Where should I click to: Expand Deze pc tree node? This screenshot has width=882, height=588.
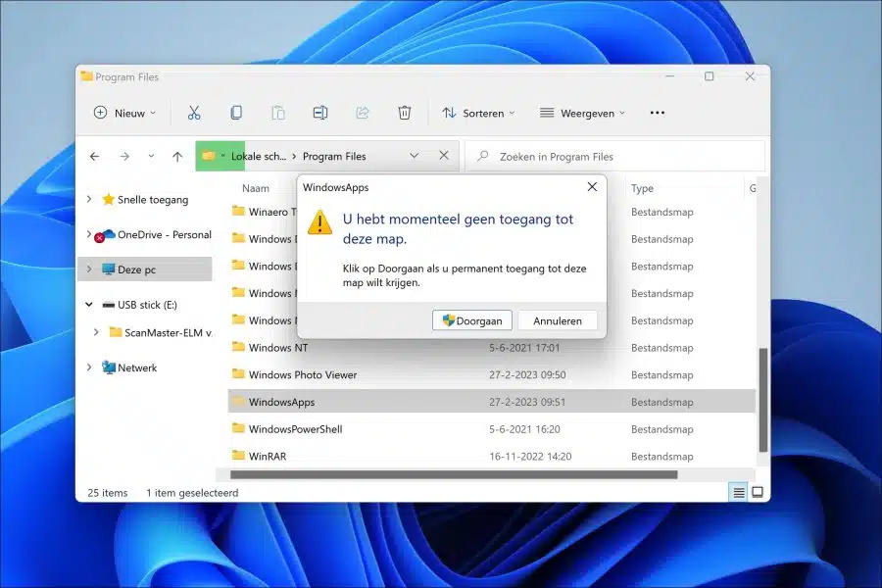pyautogui.click(x=89, y=269)
